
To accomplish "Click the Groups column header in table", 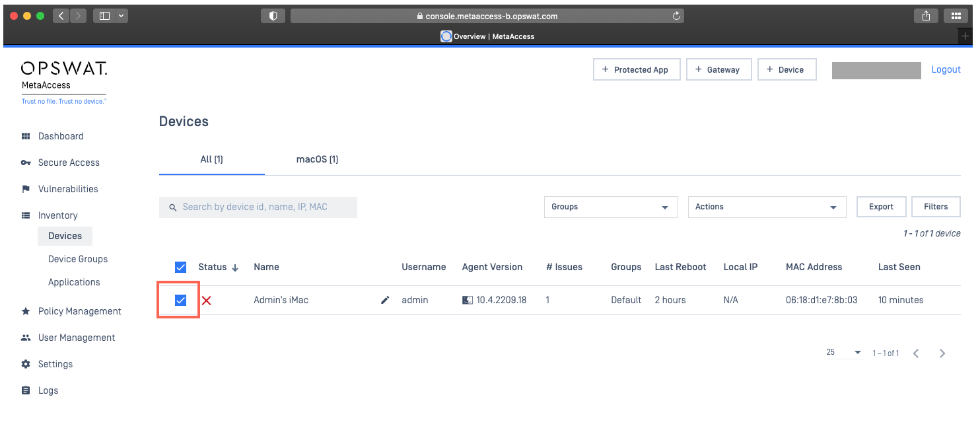I will (626, 267).
